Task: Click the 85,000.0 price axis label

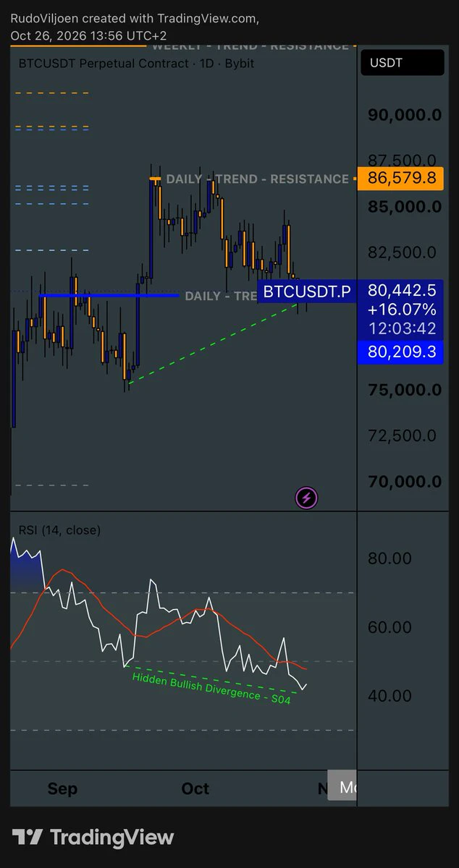Action: point(405,207)
